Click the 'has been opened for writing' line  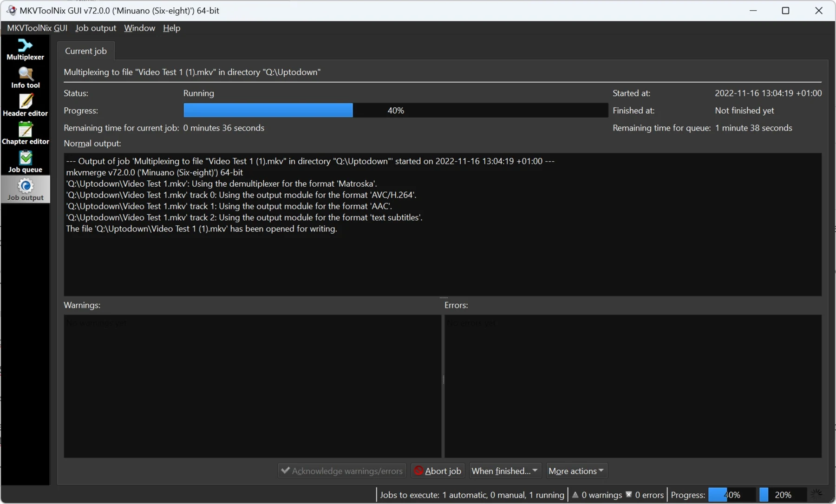tap(202, 229)
